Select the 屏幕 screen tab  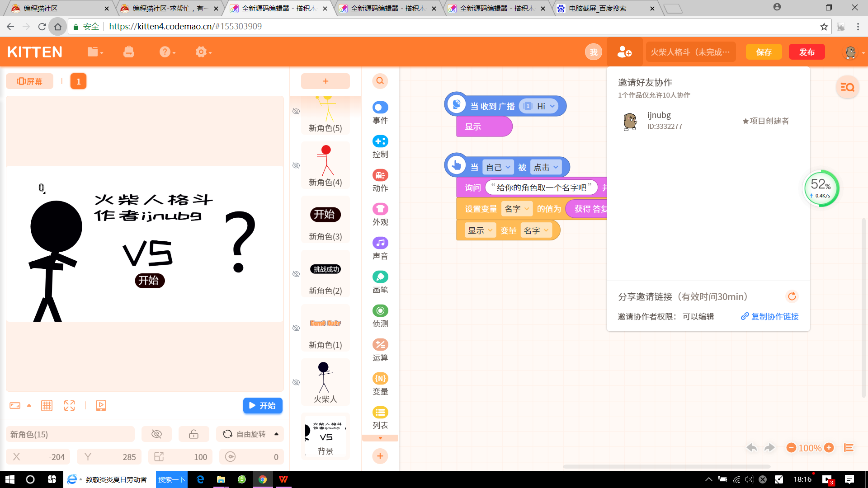29,81
